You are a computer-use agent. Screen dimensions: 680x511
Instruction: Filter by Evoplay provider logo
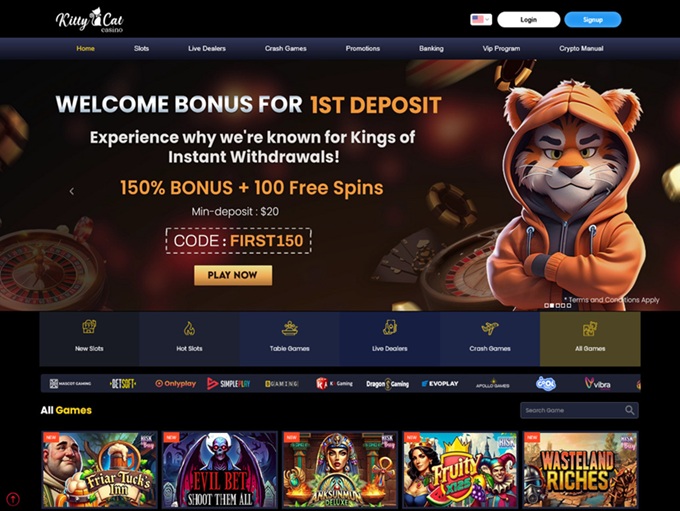440,383
